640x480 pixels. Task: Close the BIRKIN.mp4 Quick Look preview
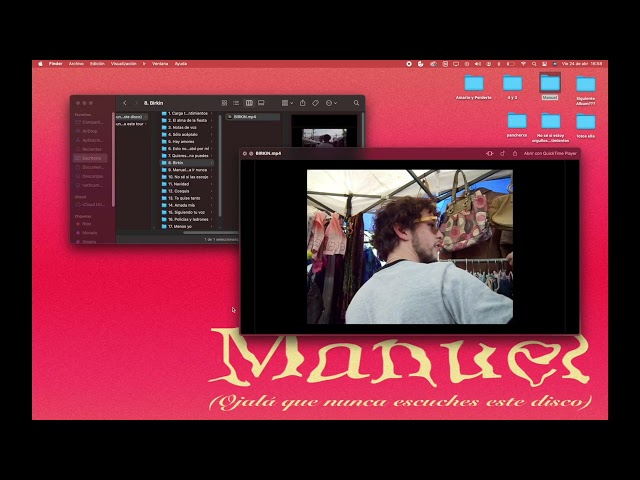244,153
